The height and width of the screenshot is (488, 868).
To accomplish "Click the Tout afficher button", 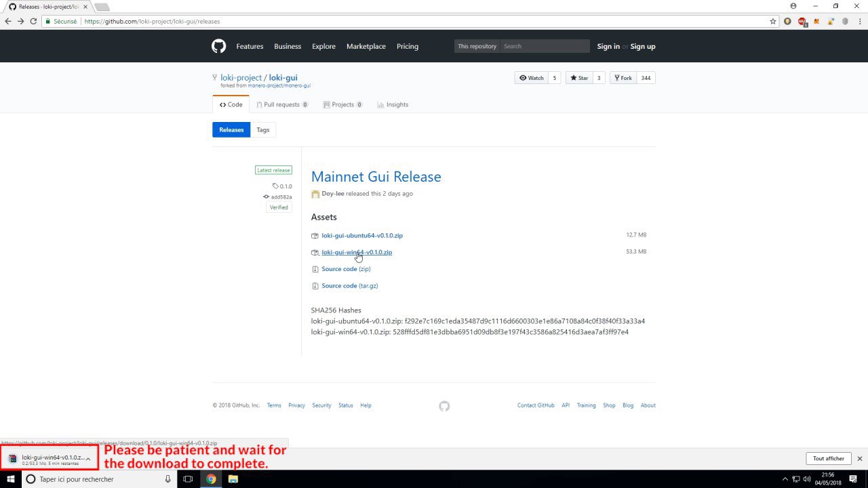I will [829, 459].
